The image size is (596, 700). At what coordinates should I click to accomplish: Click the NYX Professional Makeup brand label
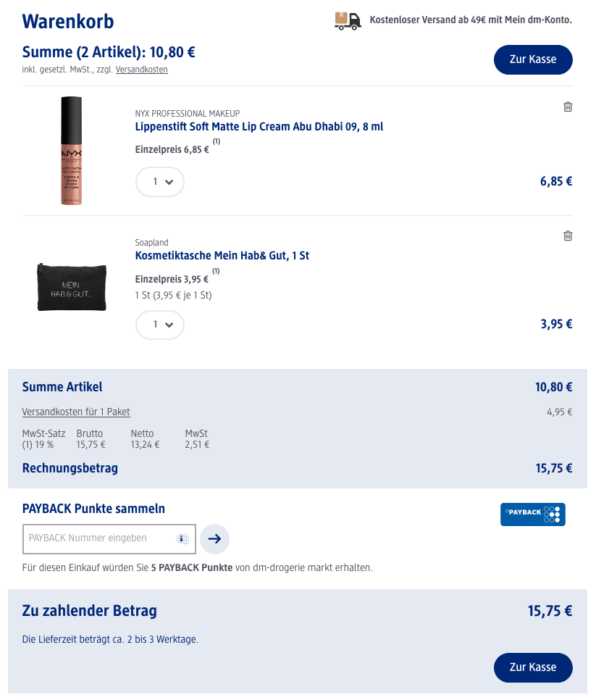point(187,114)
